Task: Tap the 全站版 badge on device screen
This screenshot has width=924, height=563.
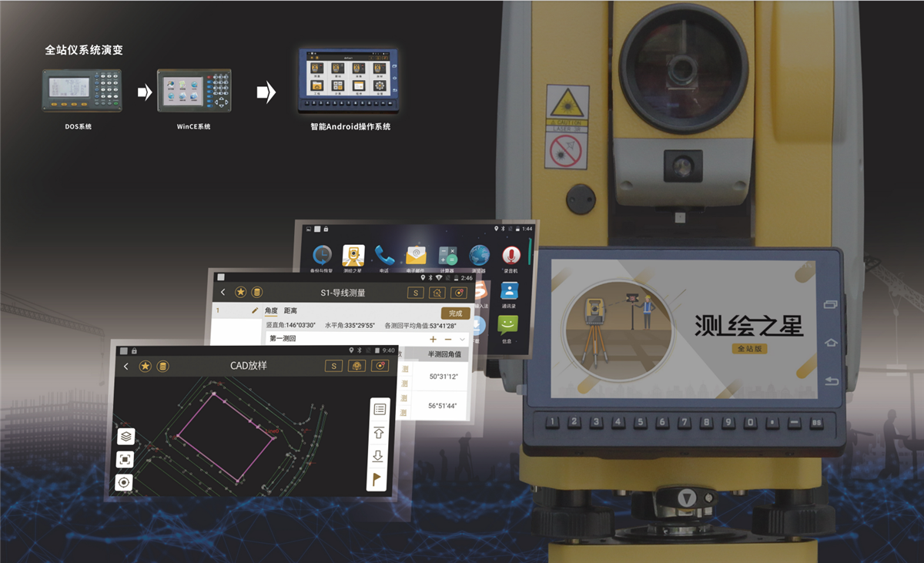Action: point(750,348)
